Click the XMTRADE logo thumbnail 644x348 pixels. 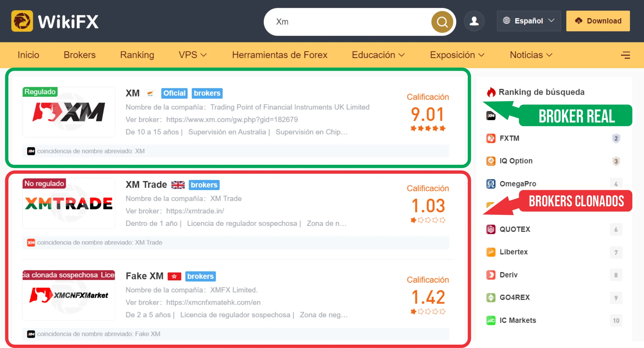(69, 204)
